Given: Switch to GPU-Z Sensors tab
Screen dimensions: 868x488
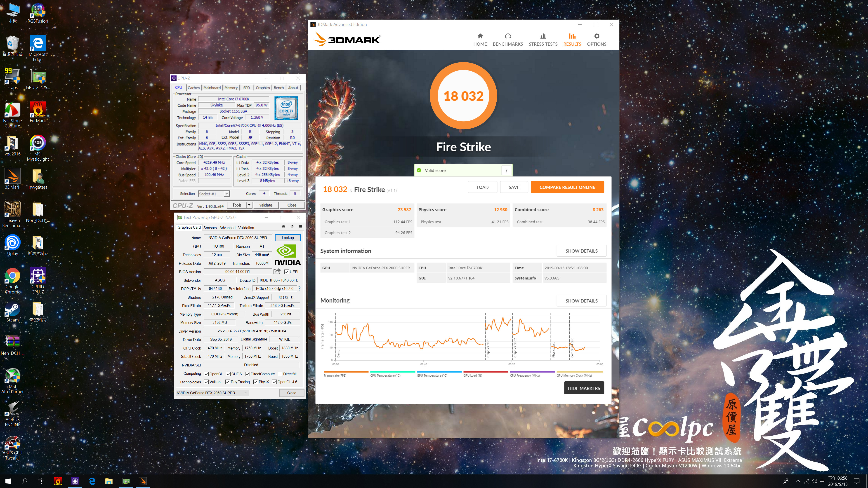Looking at the screenshot, I should click(210, 228).
